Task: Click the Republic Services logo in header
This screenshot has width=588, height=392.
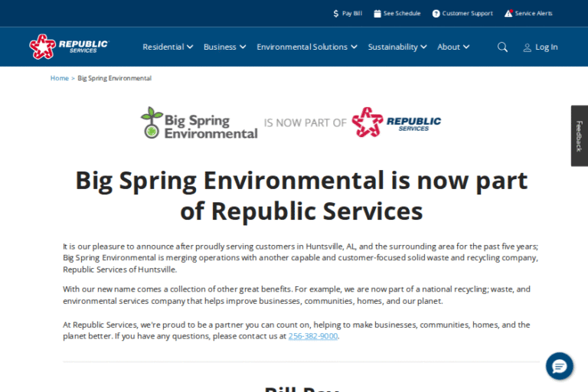Action: point(69,47)
